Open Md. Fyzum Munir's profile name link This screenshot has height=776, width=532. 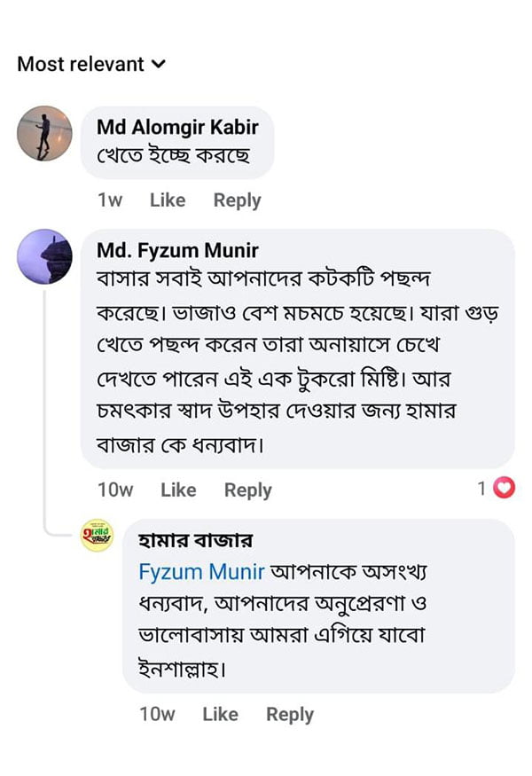tap(177, 251)
